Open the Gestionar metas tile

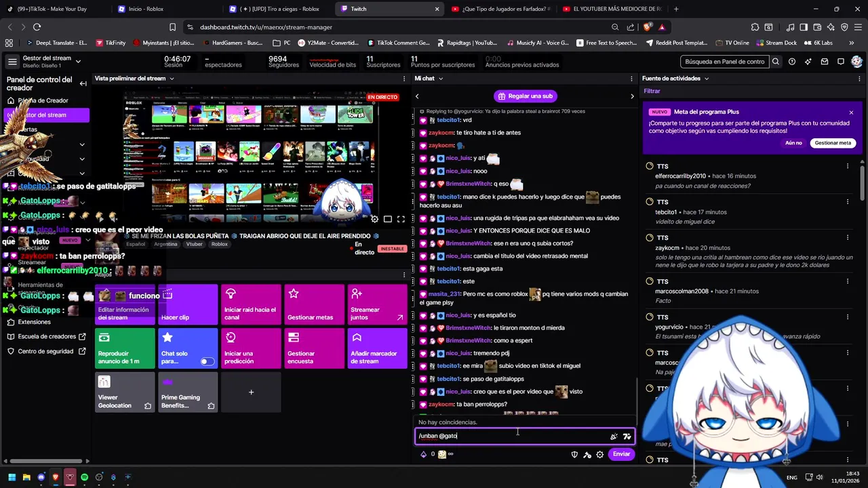tap(314, 304)
